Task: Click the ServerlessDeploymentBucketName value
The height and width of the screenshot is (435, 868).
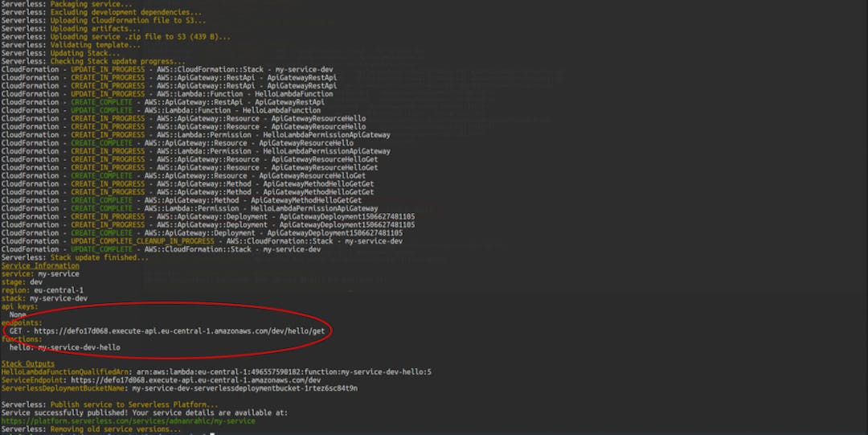Action: (x=245, y=388)
